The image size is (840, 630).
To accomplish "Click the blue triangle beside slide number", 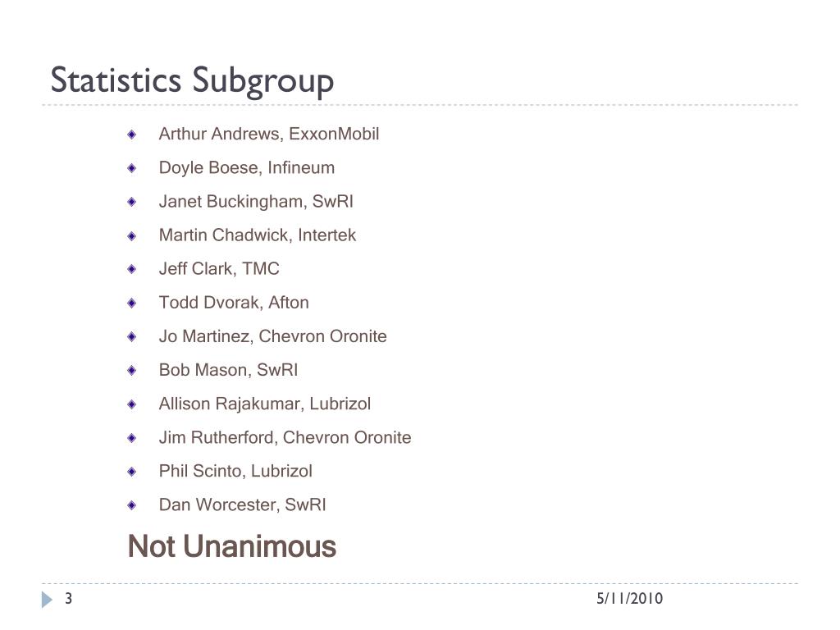I will pyautogui.click(x=47, y=600).
